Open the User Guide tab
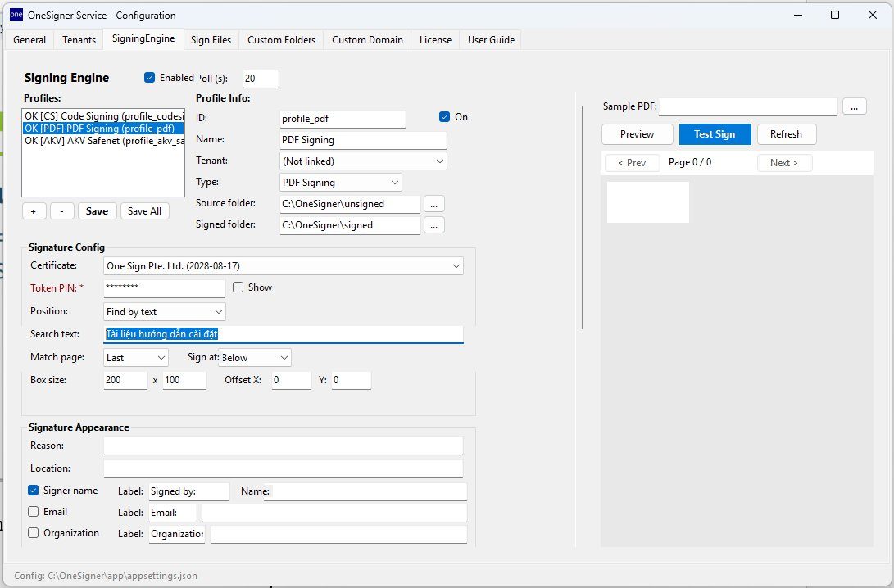Viewport: 894px width, 588px height. click(491, 40)
